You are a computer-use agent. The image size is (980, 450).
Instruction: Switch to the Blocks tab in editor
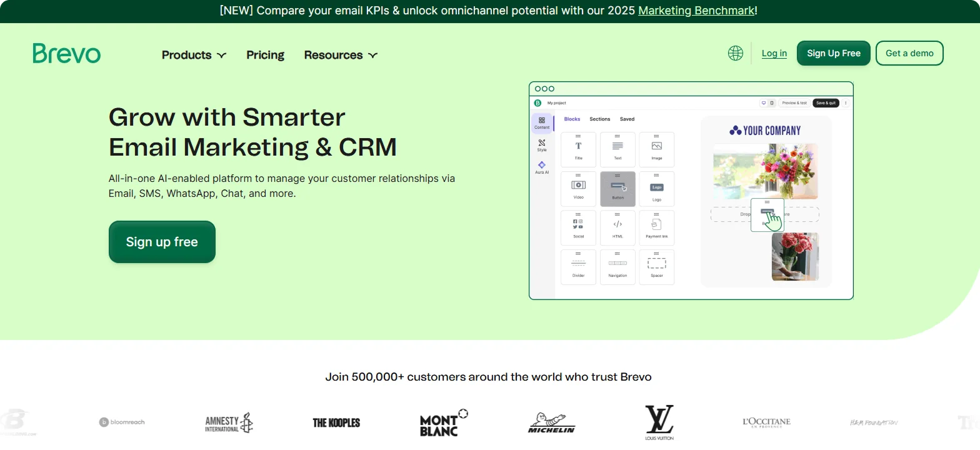[x=572, y=119]
